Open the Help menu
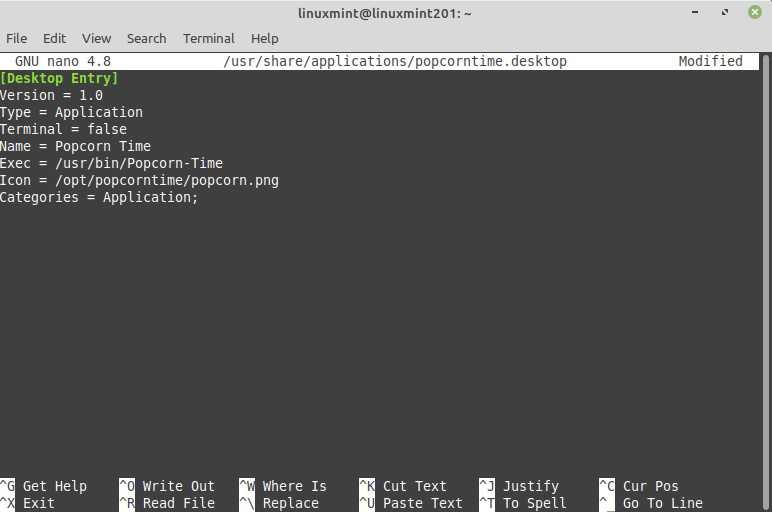The height and width of the screenshot is (512, 772). pyautogui.click(x=264, y=38)
